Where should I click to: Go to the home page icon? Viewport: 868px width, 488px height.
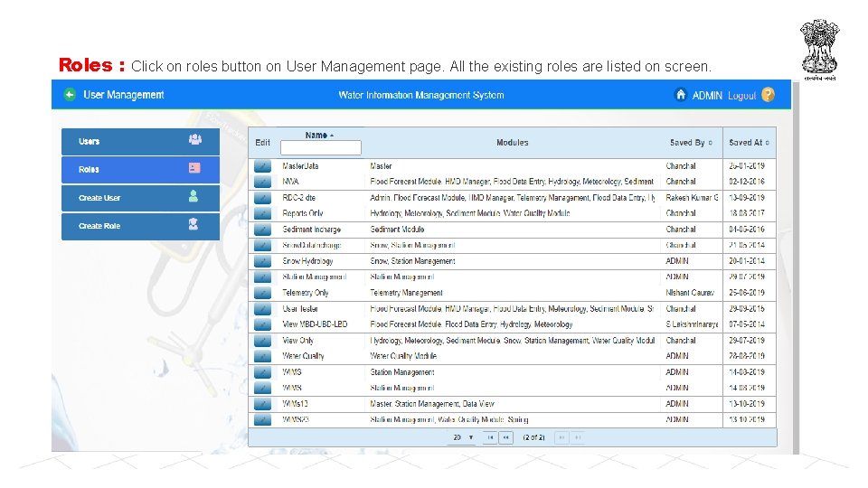[680, 95]
